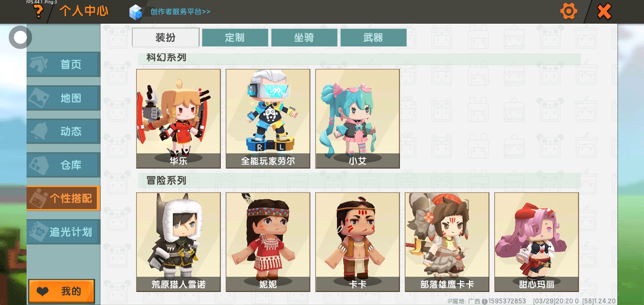Select the 华乐 character skin
Viewport: 644px width, 305px height.
[x=179, y=119]
